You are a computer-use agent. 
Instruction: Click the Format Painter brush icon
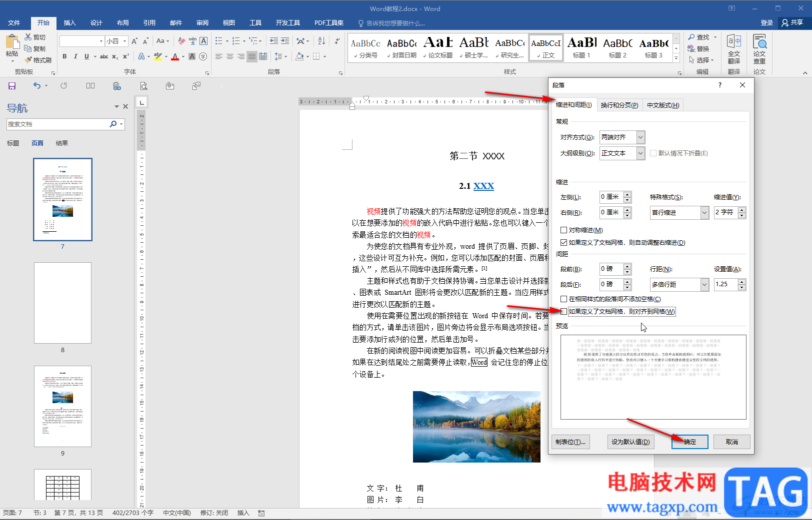click(x=28, y=60)
